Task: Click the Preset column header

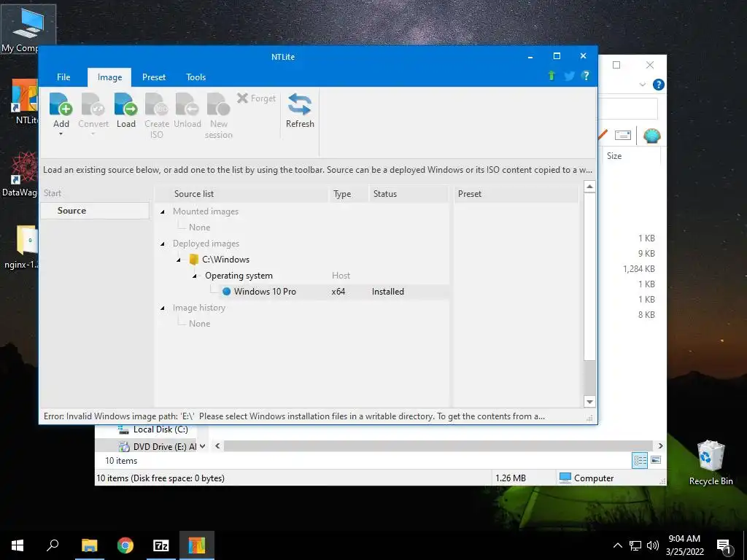Action: click(516, 194)
